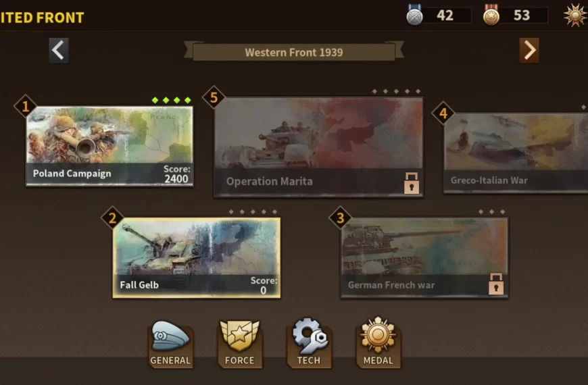Click the number 2 diamond badge
Viewport: 588px width, 385px height.
(112, 217)
